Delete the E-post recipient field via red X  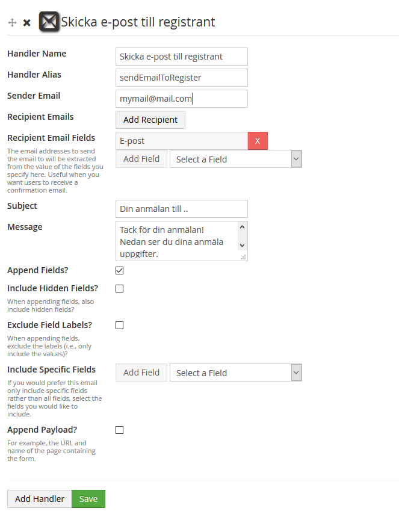[x=258, y=141]
